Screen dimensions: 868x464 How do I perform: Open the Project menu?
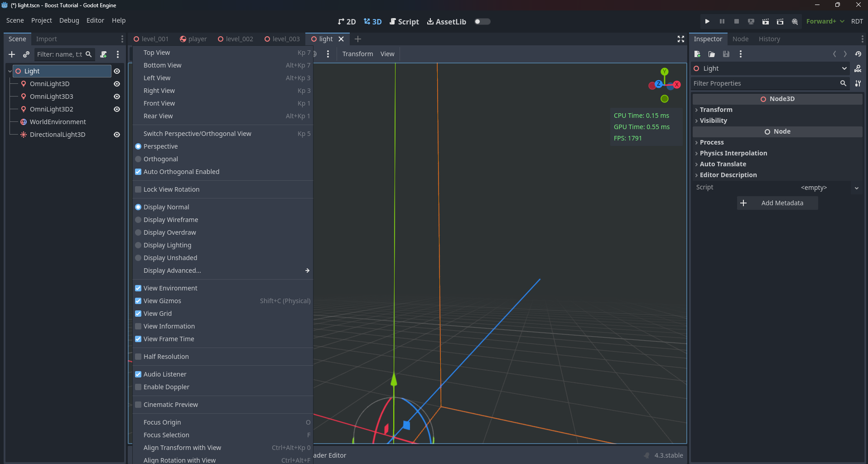point(42,20)
